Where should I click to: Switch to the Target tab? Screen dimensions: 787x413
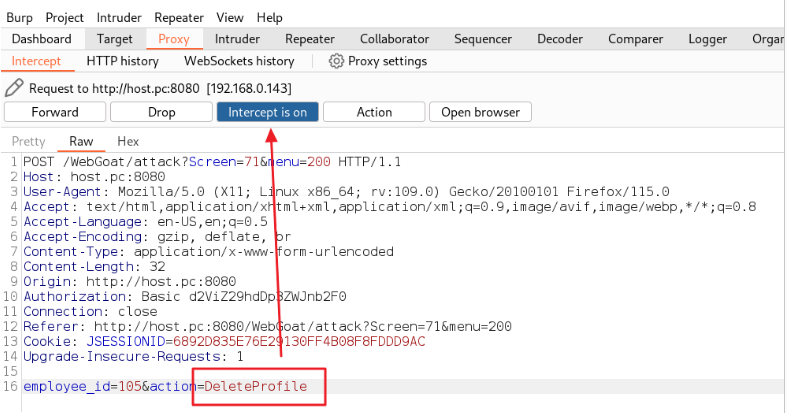(x=114, y=39)
